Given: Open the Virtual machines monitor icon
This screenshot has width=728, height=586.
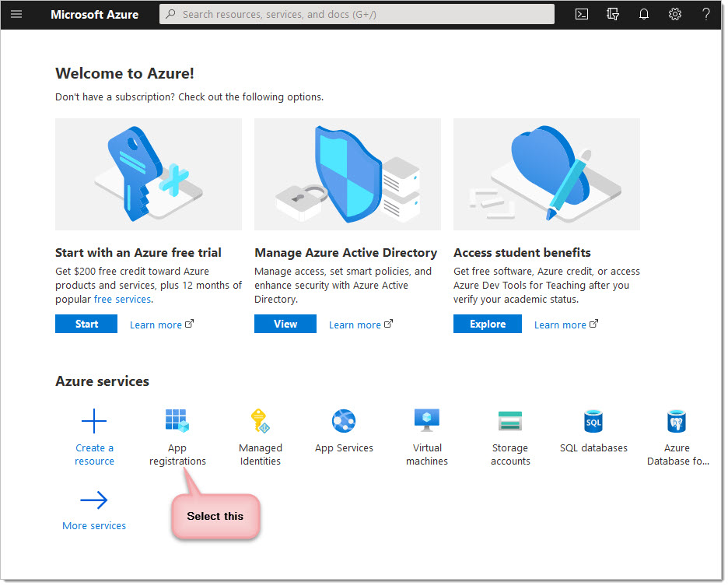Looking at the screenshot, I should (x=427, y=421).
